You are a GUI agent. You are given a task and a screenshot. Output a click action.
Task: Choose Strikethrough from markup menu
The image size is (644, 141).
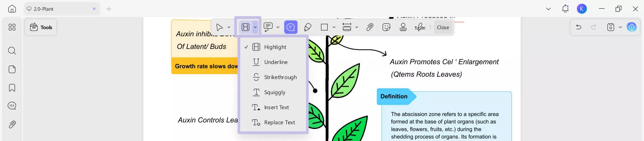273,77
